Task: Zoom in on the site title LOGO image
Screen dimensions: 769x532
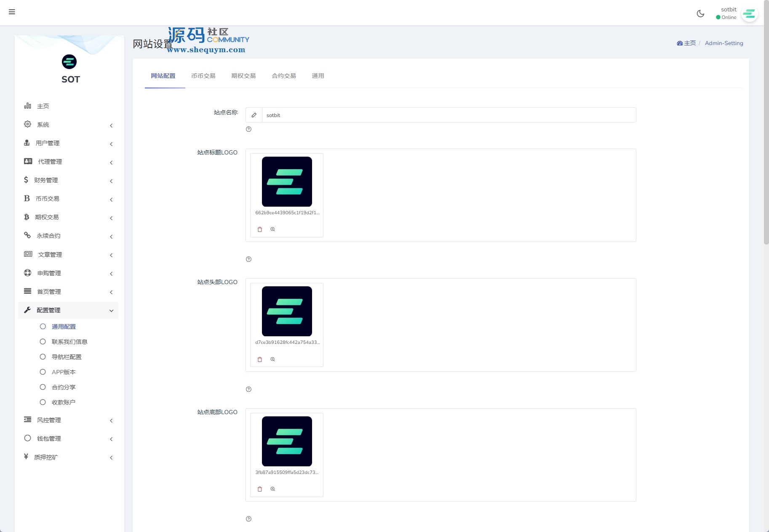Action: click(x=273, y=229)
